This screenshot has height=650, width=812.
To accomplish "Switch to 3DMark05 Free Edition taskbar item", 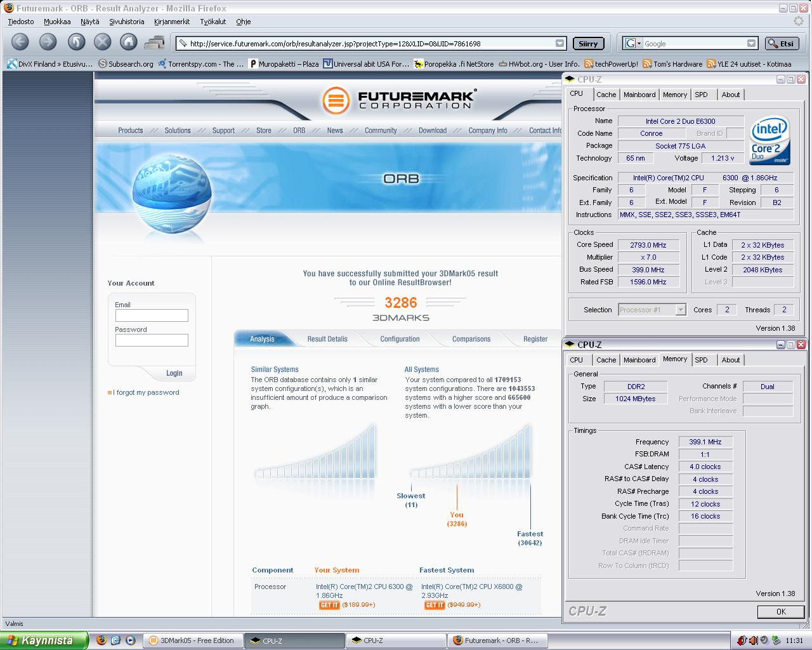I will tap(194, 640).
